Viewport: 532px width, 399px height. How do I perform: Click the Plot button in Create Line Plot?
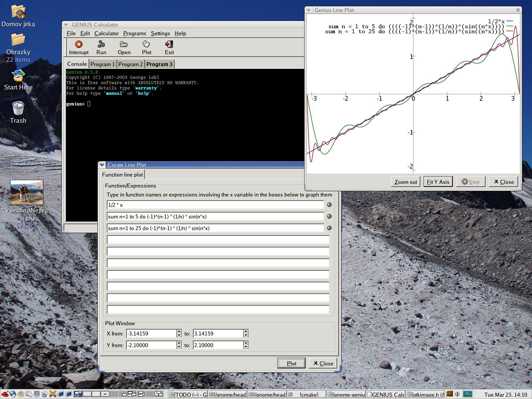point(291,363)
